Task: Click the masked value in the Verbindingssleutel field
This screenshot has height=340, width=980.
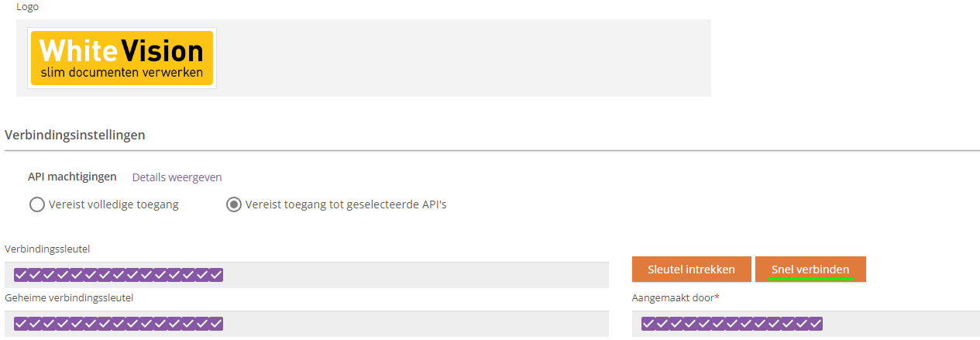Action: [x=119, y=275]
